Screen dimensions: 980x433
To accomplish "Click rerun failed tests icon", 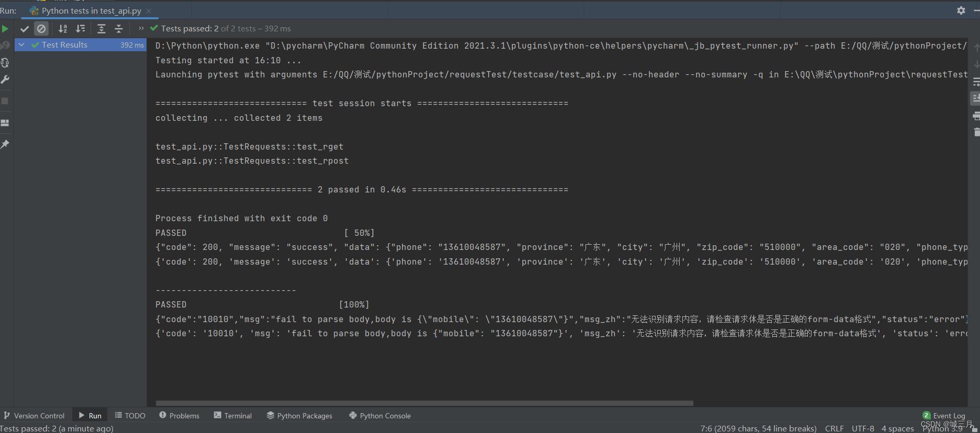I will 5,45.
